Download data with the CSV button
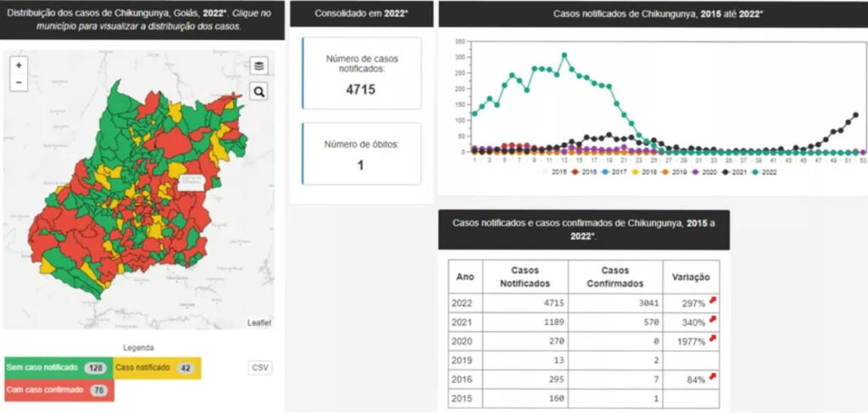Image resolution: width=868 pixels, height=413 pixels. (x=259, y=367)
